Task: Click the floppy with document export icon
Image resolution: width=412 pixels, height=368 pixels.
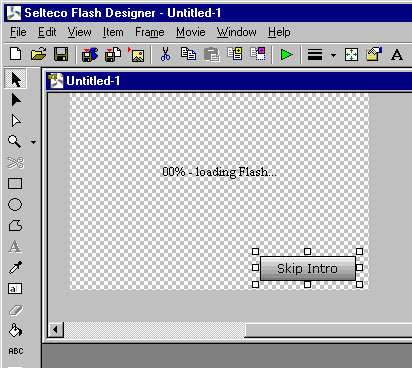Action: coord(113,54)
